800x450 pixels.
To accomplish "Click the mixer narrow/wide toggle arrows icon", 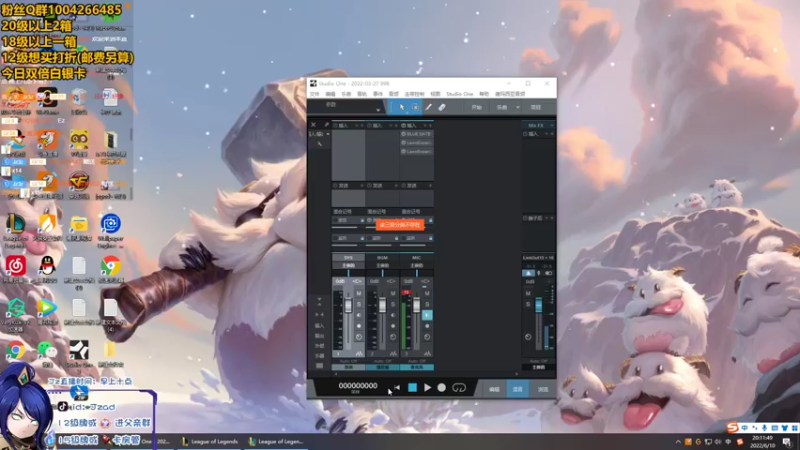I will (x=319, y=314).
